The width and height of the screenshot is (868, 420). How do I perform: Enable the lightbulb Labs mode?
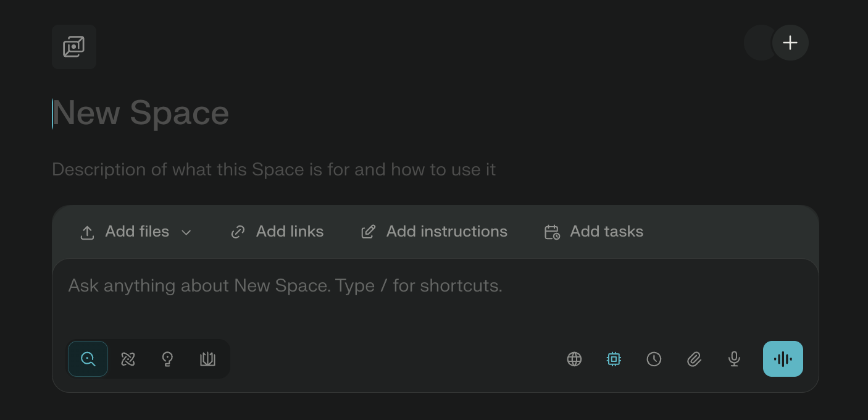167,359
